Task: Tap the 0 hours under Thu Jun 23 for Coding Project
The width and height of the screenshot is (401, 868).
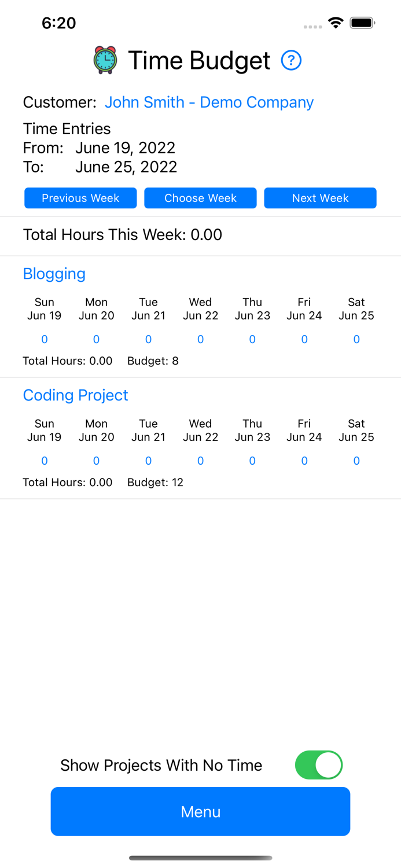Action: [252, 461]
